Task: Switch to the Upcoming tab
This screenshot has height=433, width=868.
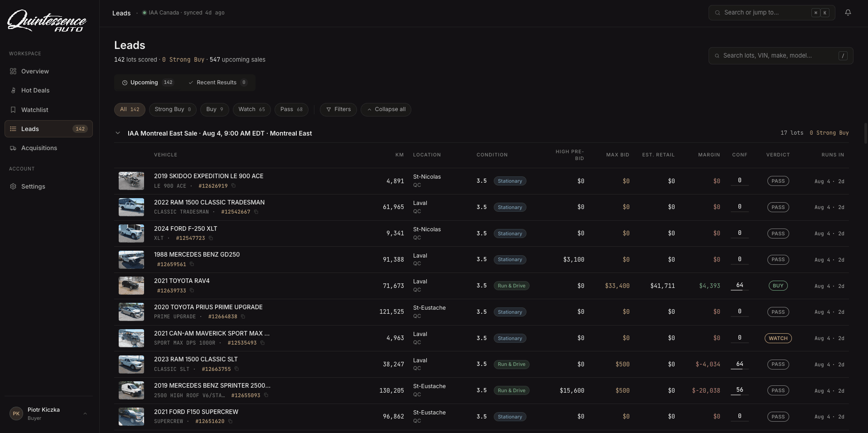Action: coord(148,83)
